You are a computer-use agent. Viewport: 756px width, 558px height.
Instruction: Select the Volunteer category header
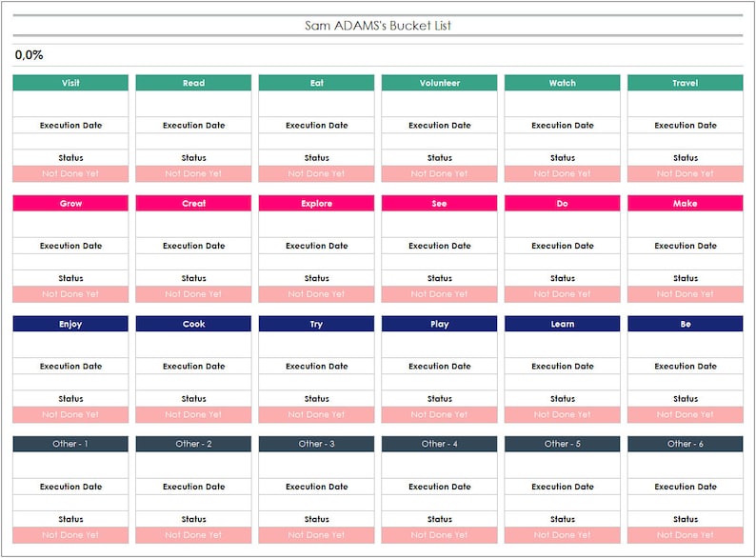[439, 83]
